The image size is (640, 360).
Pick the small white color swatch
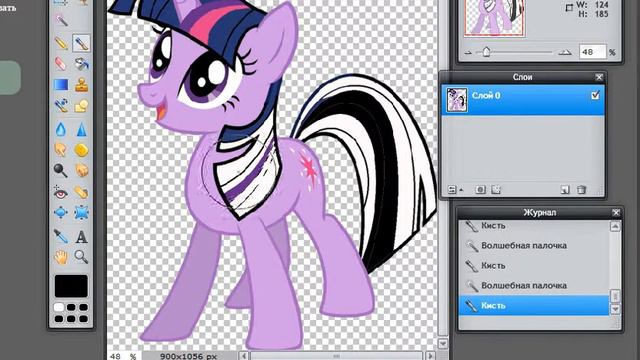[59, 307]
